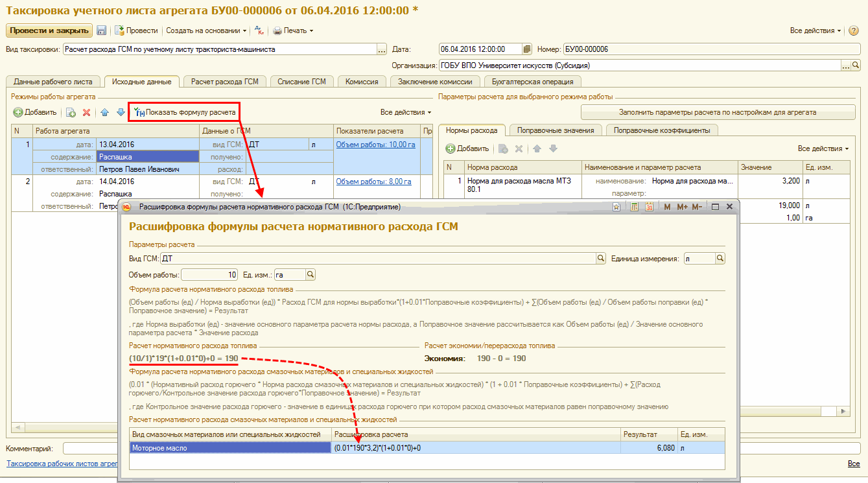Click the help question mark icon
Screen dimensions: 868x483
(853, 30)
